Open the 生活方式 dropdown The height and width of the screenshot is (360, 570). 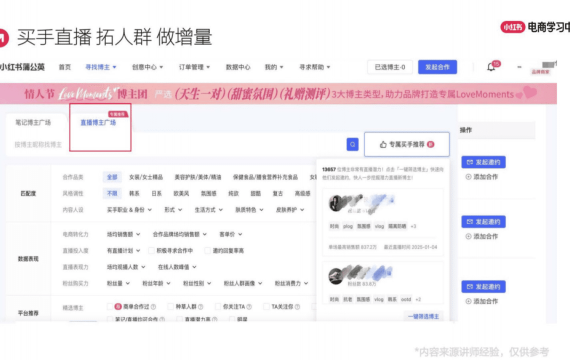tap(209, 210)
